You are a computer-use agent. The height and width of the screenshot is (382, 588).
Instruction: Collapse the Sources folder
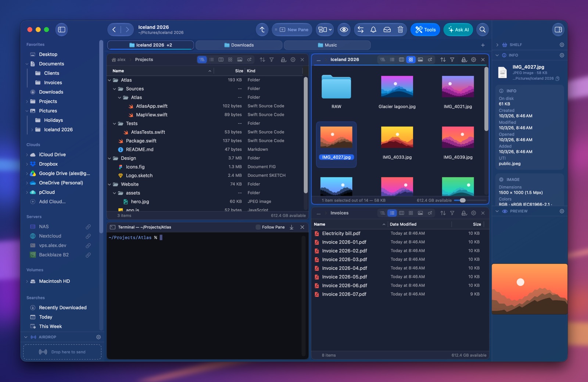pyautogui.click(x=114, y=89)
